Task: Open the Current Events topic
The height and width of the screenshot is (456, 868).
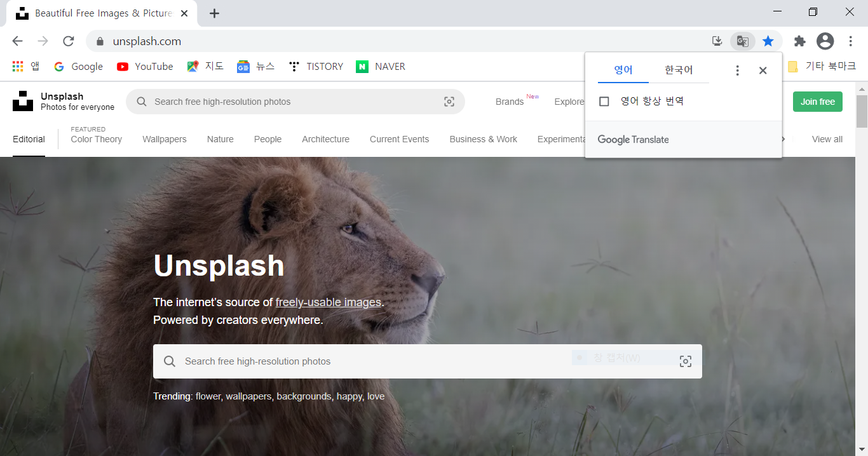Action: pos(399,139)
